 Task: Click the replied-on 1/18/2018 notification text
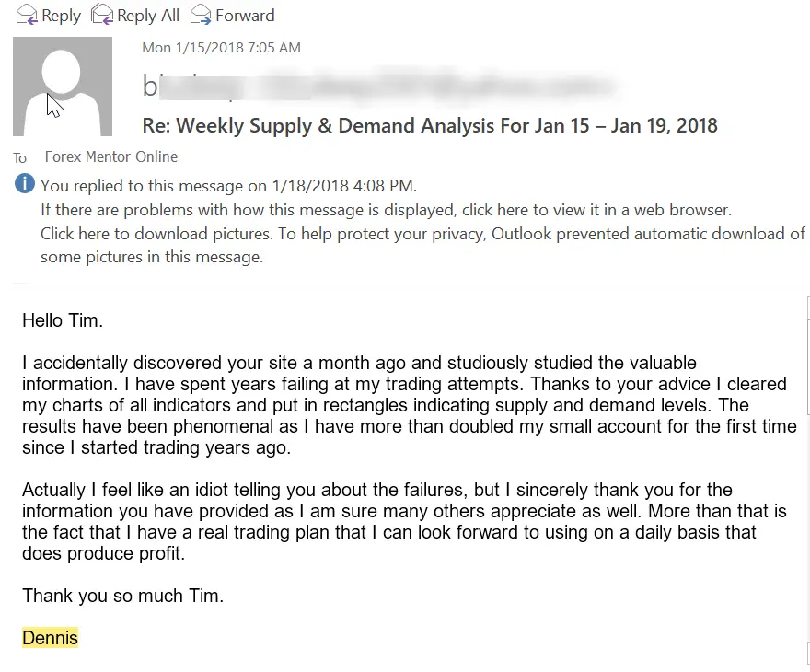[x=230, y=185]
